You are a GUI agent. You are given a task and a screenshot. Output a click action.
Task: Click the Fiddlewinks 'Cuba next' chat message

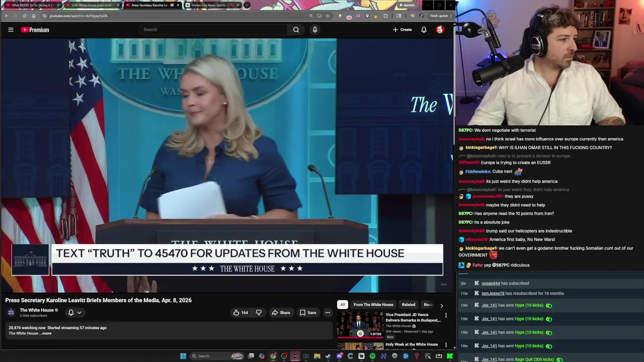pyautogui.click(x=490, y=171)
